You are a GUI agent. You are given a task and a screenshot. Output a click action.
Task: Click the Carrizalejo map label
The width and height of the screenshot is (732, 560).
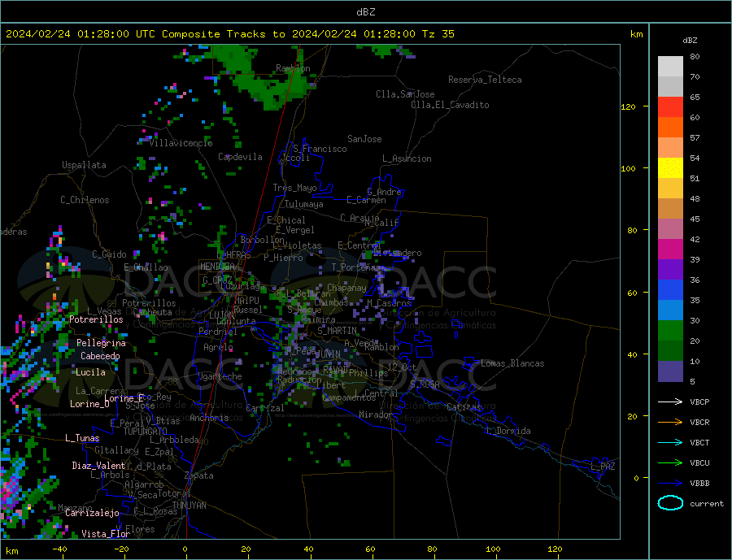[x=92, y=513]
